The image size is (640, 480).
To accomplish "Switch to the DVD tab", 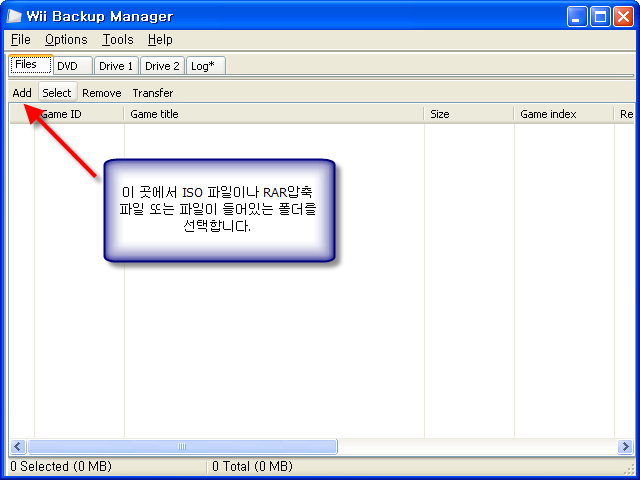I will (x=73, y=66).
